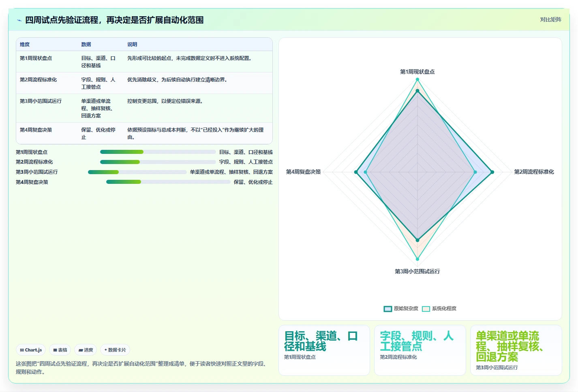
Task: Click the 第3周小范围试运行 progress bar
Action: [x=137, y=172]
